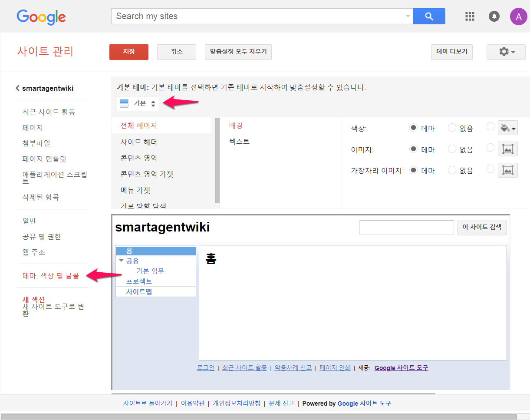This screenshot has width=530, height=420.
Task: Open the paint bucket color picker
Action: coord(507,128)
